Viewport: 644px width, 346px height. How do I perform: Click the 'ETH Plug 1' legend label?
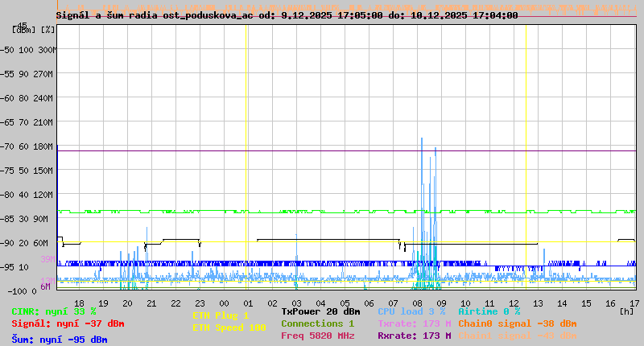pos(221,315)
